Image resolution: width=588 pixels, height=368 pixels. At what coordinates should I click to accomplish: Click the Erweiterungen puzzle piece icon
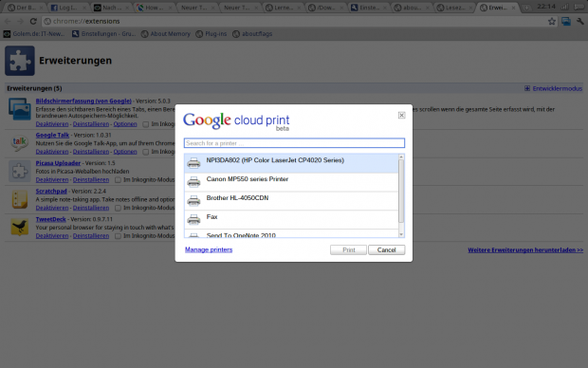click(x=20, y=61)
